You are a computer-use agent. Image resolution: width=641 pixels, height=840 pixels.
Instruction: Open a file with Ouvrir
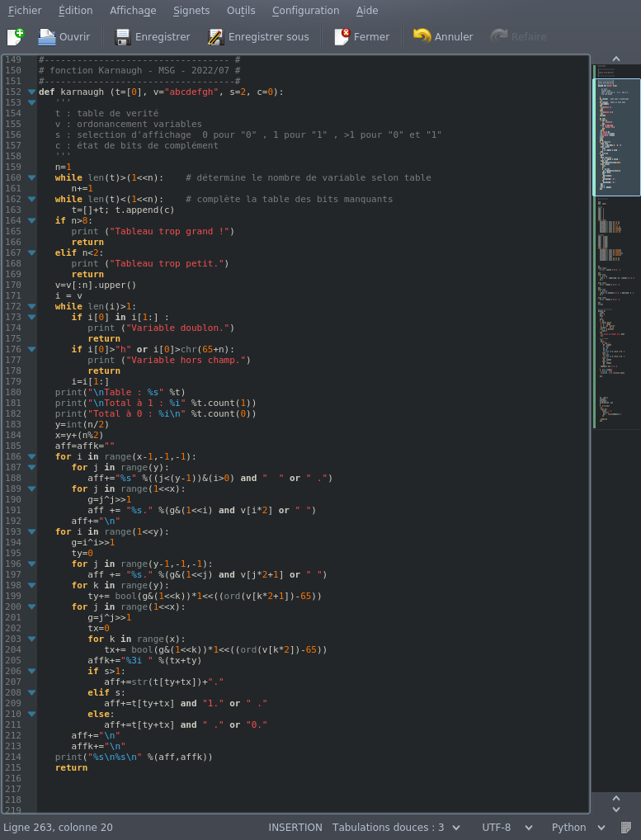point(64,36)
